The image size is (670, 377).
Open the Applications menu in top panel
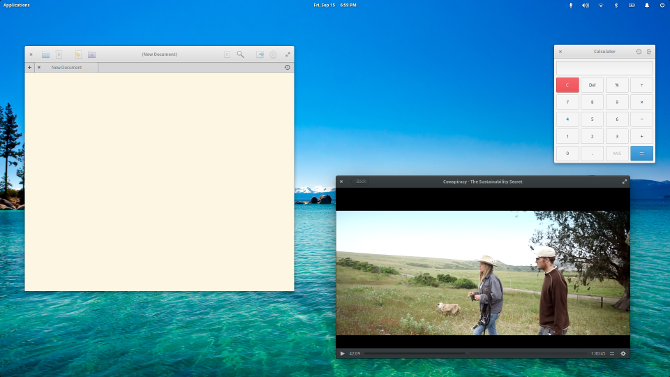[16, 5]
